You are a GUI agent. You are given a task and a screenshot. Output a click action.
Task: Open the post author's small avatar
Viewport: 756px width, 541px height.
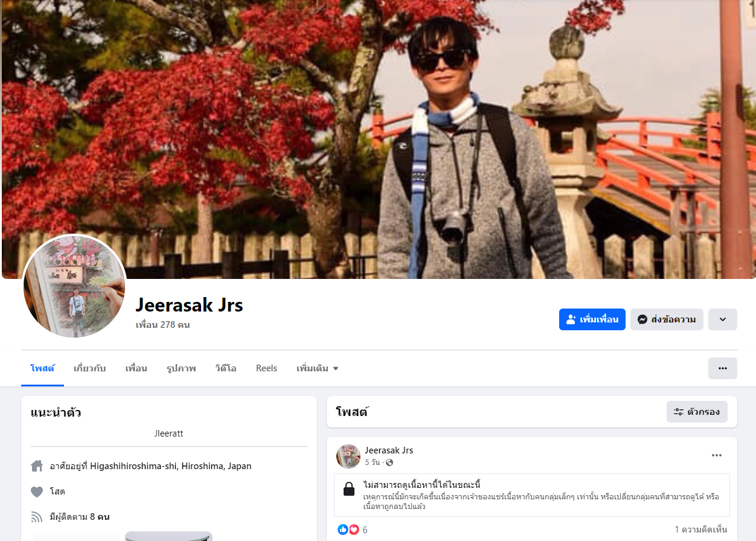pos(348,456)
